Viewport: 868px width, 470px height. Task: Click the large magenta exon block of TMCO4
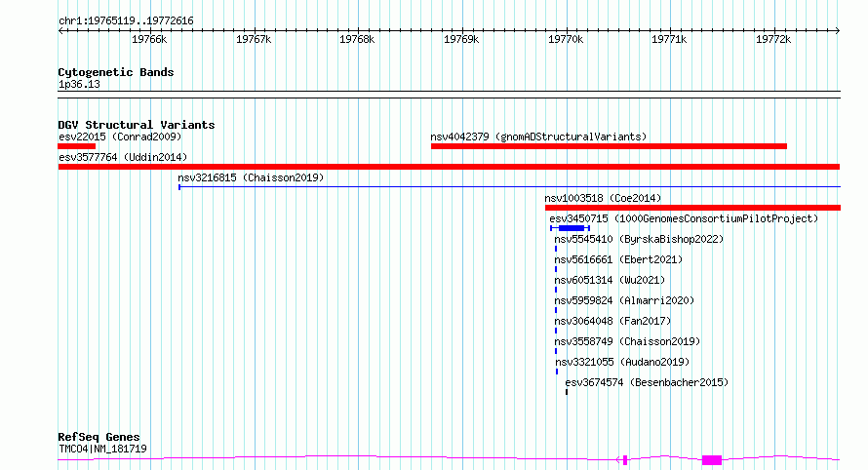coord(712,460)
